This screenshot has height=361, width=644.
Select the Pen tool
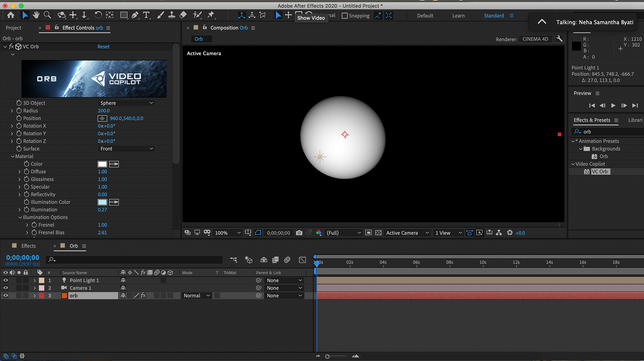pos(135,15)
